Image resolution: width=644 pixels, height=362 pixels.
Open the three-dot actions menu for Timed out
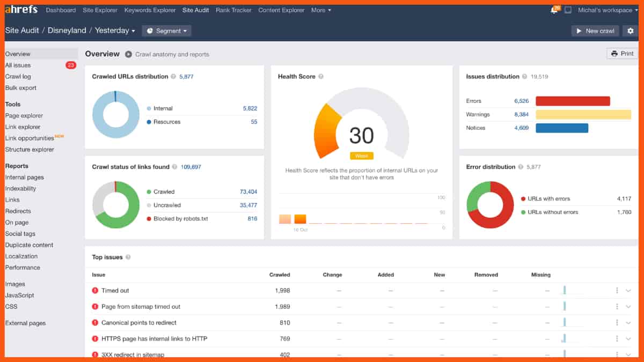point(616,290)
